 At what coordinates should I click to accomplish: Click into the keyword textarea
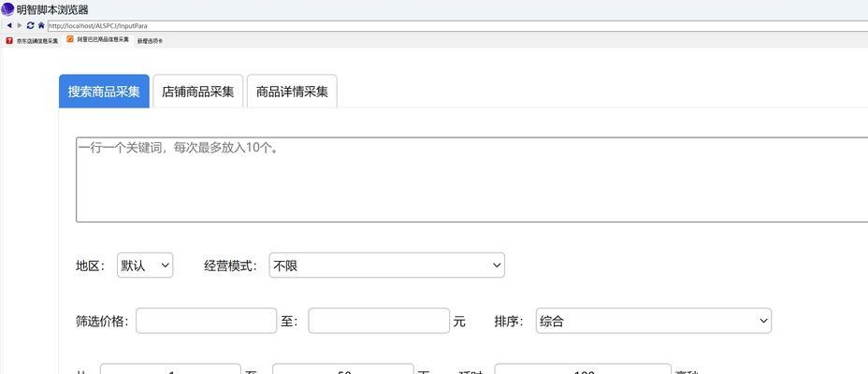[x=471, y=180]
